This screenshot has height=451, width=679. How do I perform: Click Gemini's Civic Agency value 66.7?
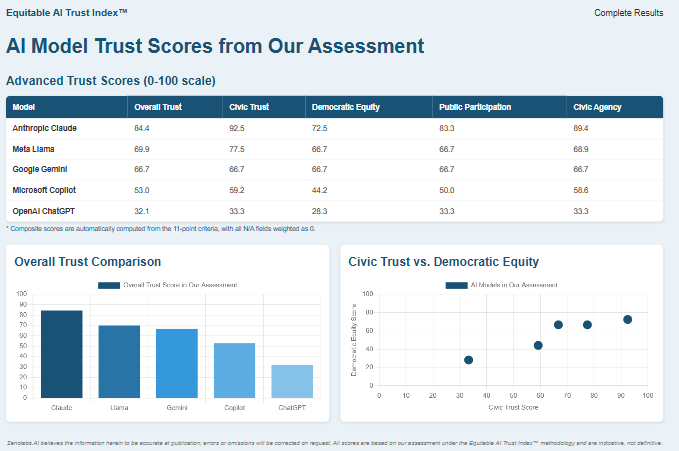click(581, 169)
